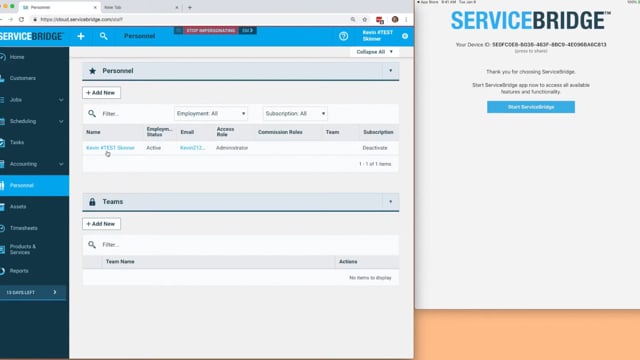Open Products & Services in the sidebar

[34, 249]
